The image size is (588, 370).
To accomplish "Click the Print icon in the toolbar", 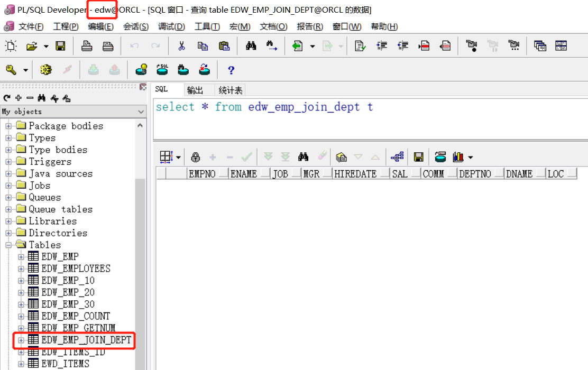I will coord(87,46).
